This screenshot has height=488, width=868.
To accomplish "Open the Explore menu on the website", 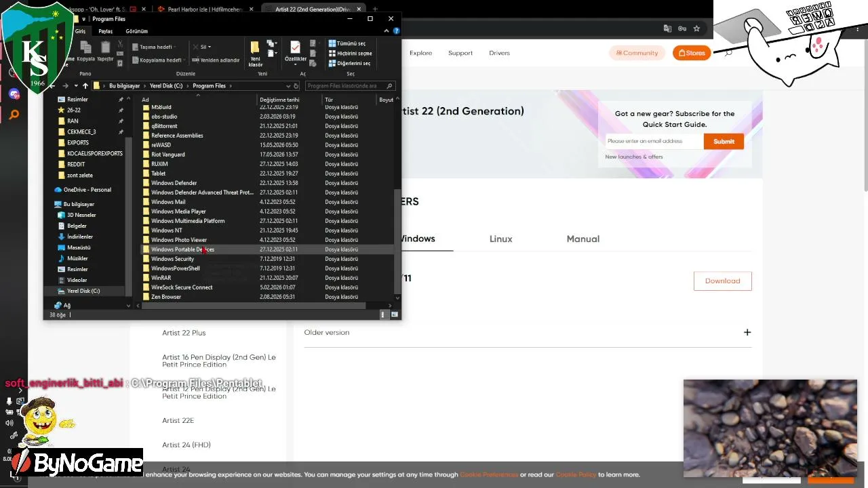I will [x=420, y=53].
